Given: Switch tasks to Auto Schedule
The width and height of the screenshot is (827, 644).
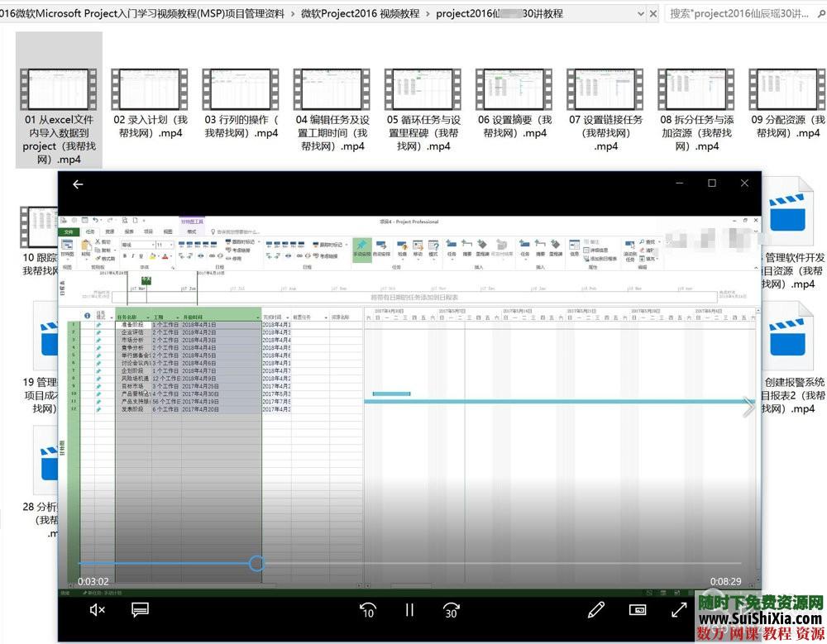Looking at the screenshot, I should pyautogui.click(x=382, y=246).
